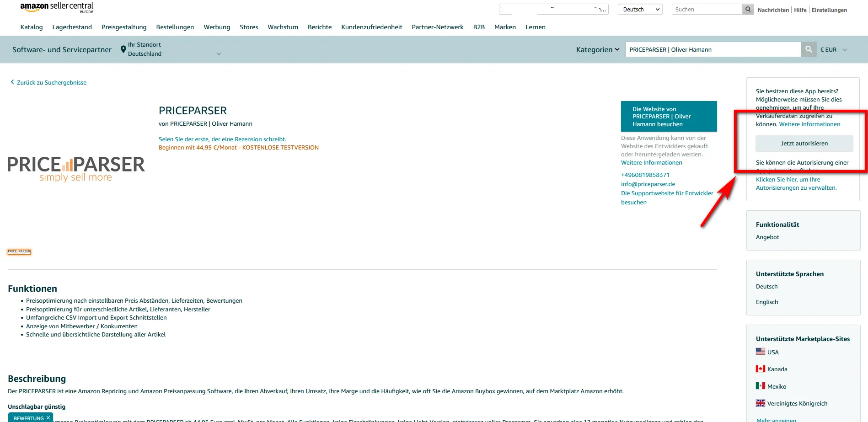Open the Deutsch language dropdown
Image resolution: width=868 pixels, height=422 pixels.
point(640,9)
